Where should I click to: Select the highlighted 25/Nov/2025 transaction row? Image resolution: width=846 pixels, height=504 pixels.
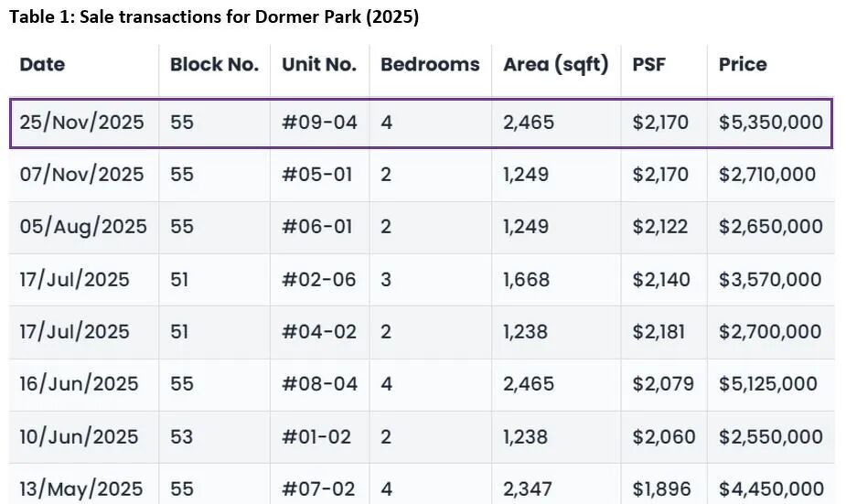(x=421, y=123)
